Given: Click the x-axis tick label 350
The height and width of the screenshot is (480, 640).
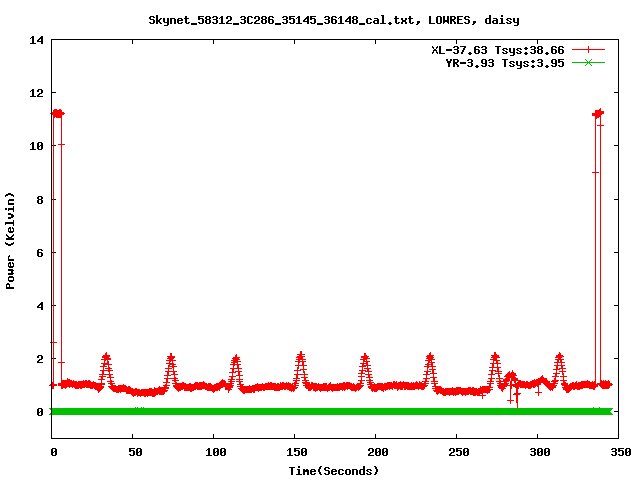Looking at the screenshot, I should 620,452.
